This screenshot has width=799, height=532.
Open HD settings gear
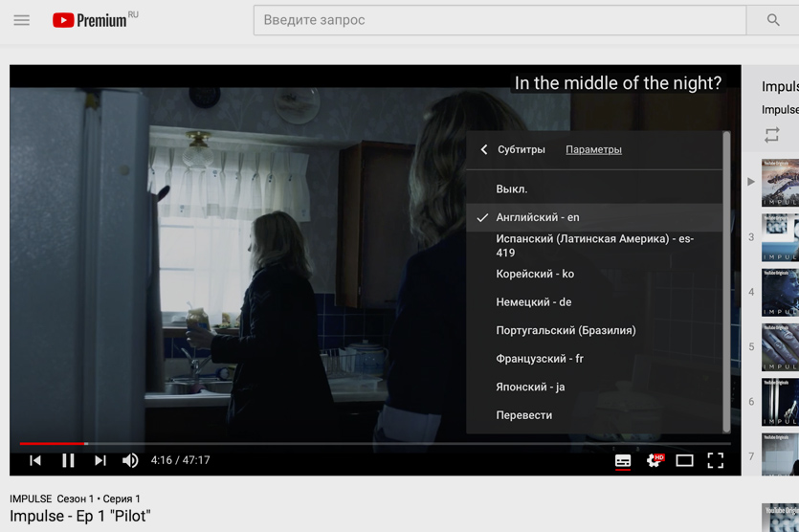pos(655,460)
